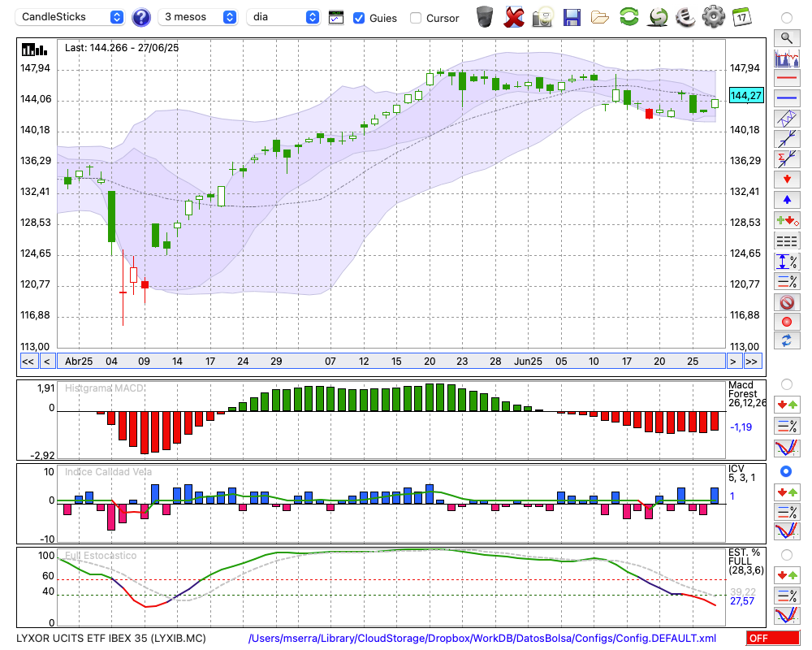Select the sigma trend line tool

click(x=787, y=158)
